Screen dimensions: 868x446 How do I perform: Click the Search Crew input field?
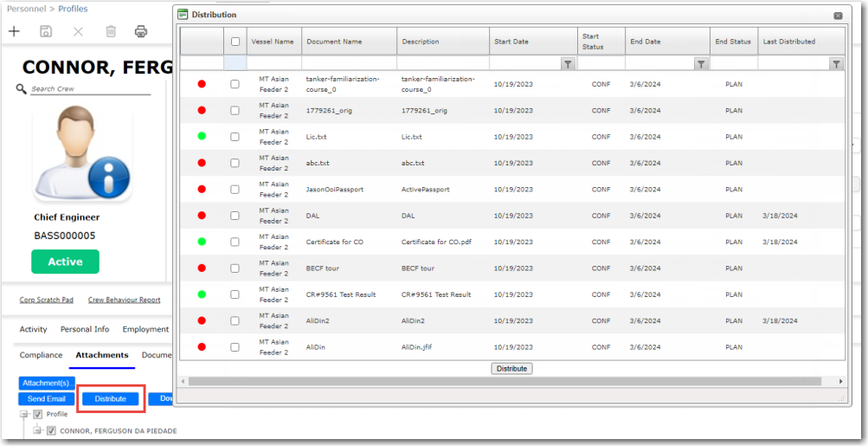90,89
